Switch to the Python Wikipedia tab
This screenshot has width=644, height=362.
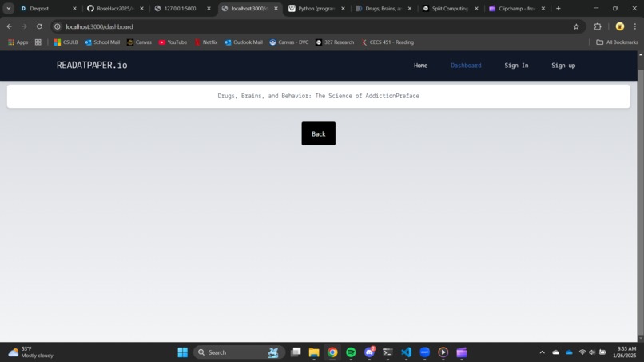pyautogui.click(x=316, y=8)
